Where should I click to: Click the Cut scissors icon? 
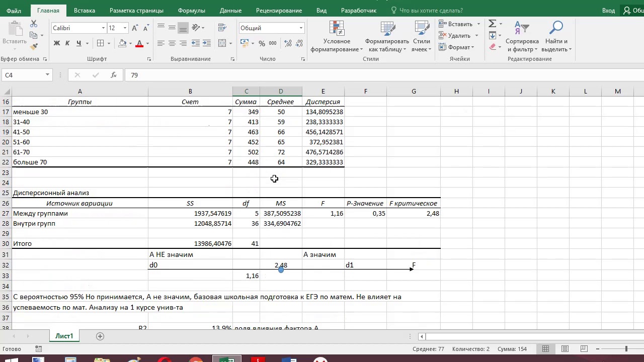(34, 24)
